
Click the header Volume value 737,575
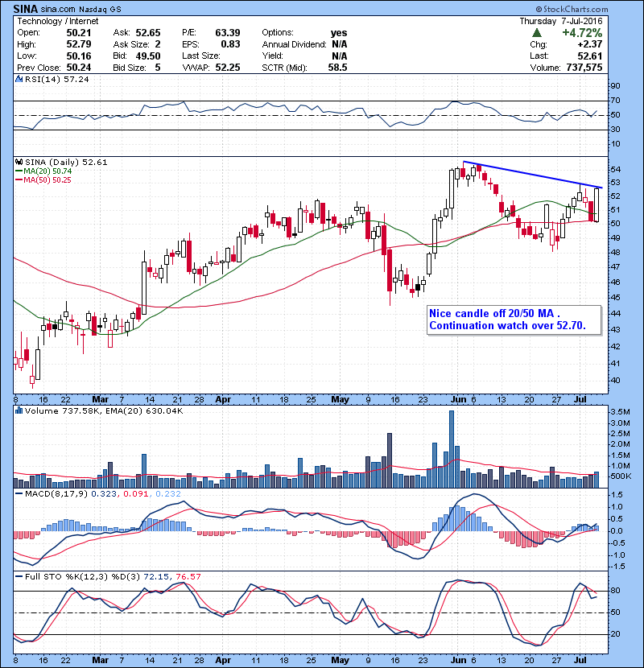(584, 68)
